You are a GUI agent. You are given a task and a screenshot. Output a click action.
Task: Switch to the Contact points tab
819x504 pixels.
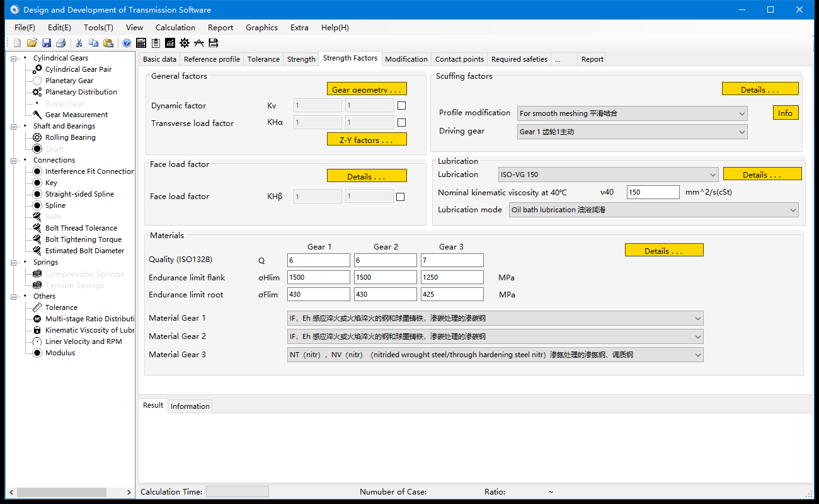459,59
